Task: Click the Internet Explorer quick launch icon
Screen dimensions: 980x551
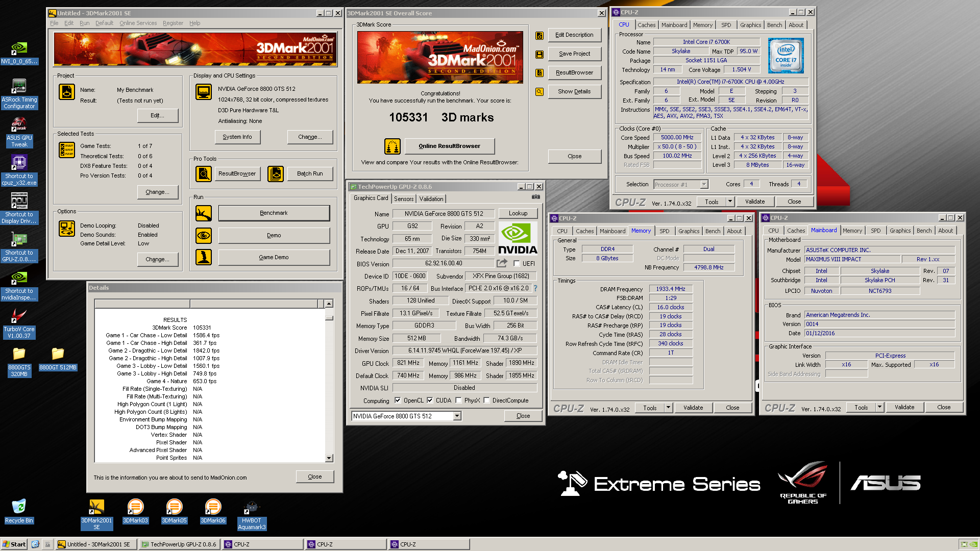Action: point(35,544)
